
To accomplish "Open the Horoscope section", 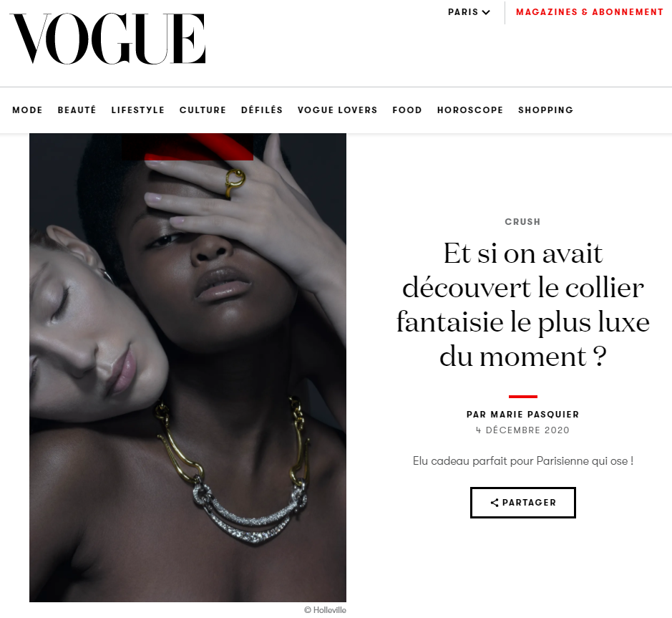I will click(470, 110).
